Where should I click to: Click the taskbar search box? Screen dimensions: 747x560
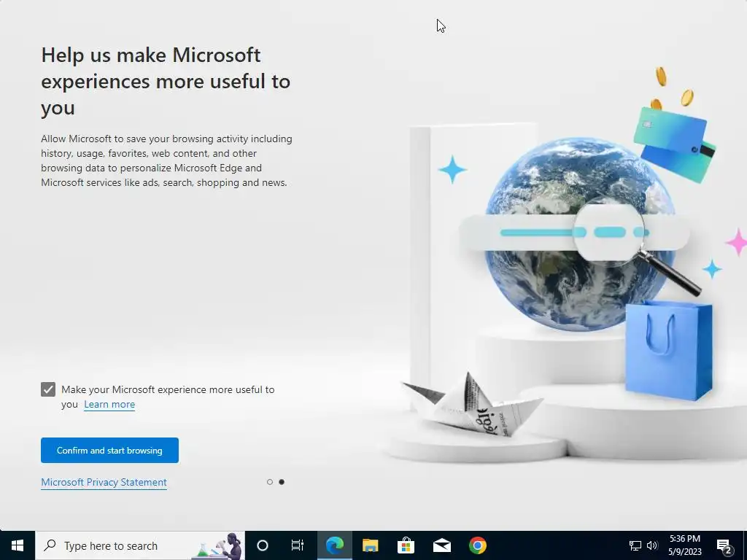click(x=140, y=545)
